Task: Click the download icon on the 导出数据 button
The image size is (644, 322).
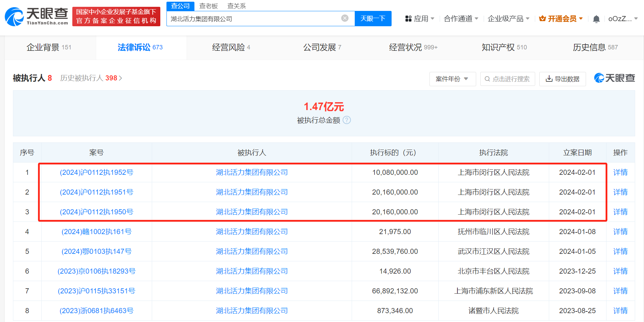Action: (549, 79)
